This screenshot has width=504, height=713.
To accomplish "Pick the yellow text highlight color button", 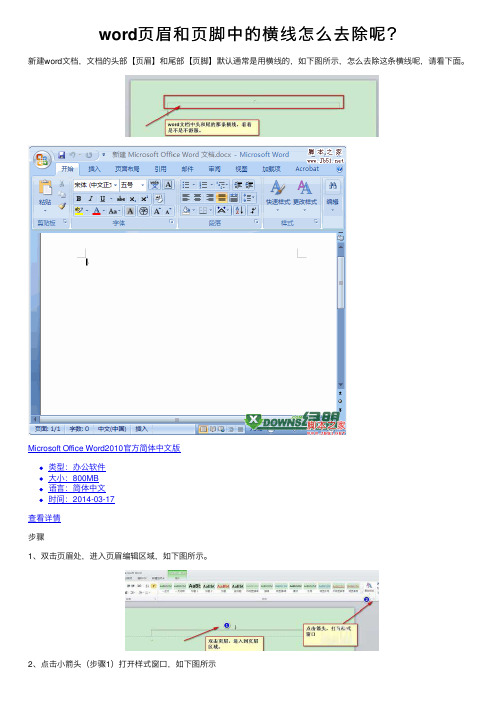I will pos(79,211).
